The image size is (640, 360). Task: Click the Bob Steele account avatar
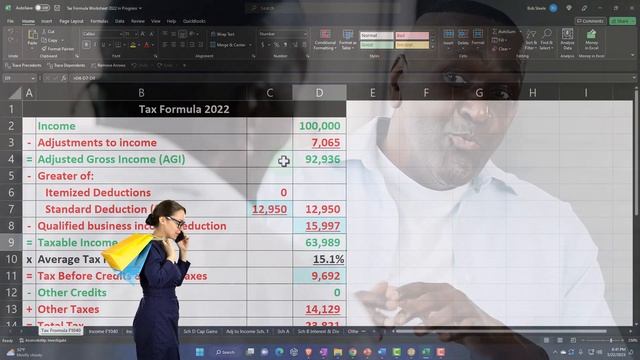553,8
